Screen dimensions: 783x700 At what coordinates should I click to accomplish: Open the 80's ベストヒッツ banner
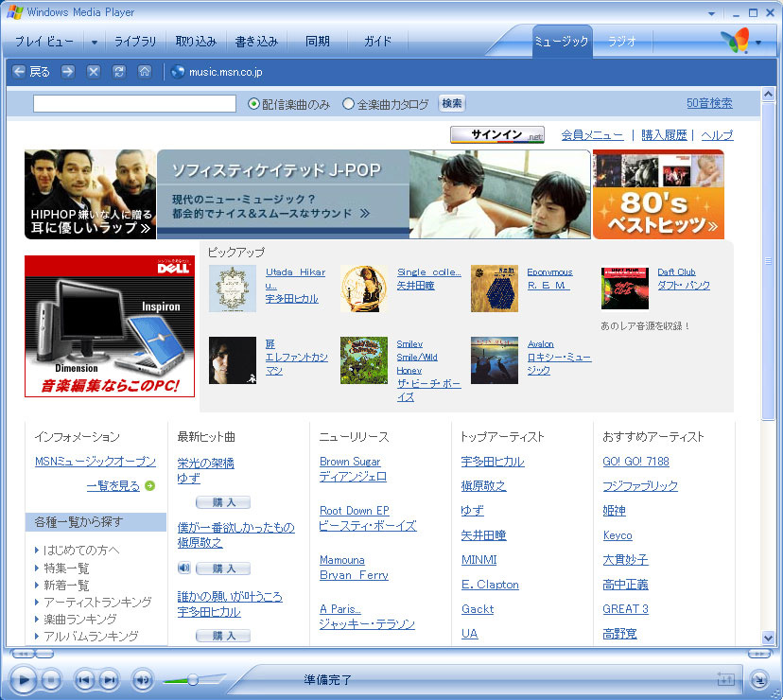pos(658,194)
